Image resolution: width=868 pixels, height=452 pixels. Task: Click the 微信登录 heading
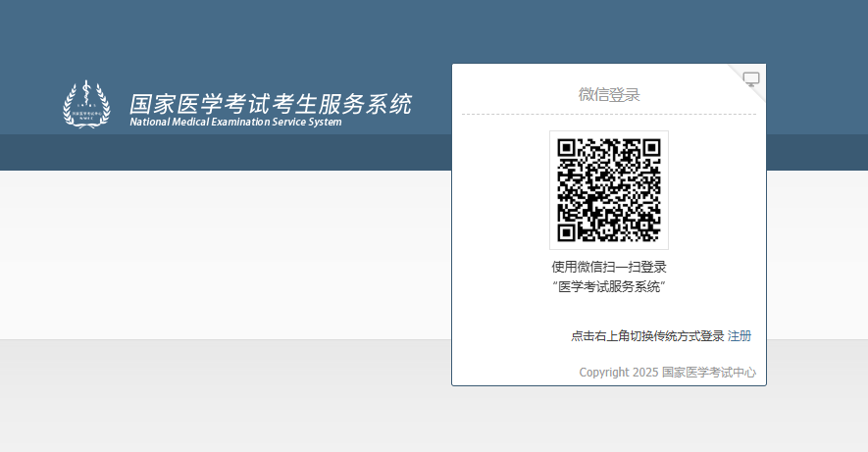click(609, 94)
